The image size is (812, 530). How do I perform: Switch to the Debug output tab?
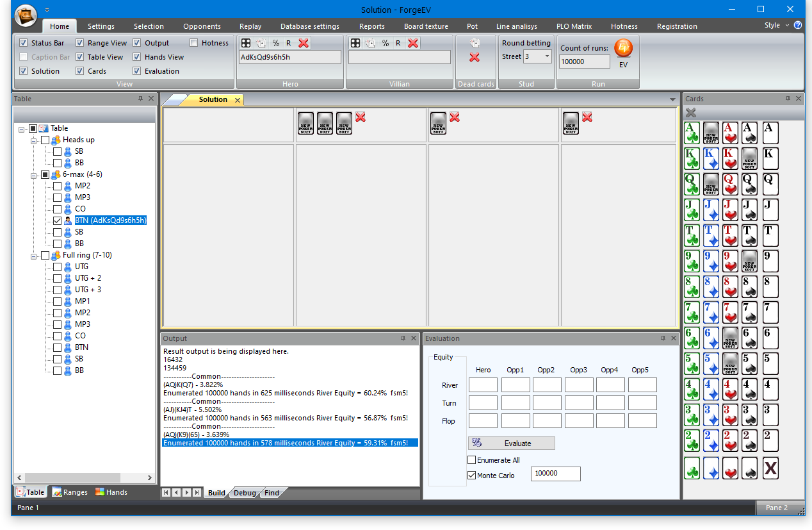(x=245, y=493)
